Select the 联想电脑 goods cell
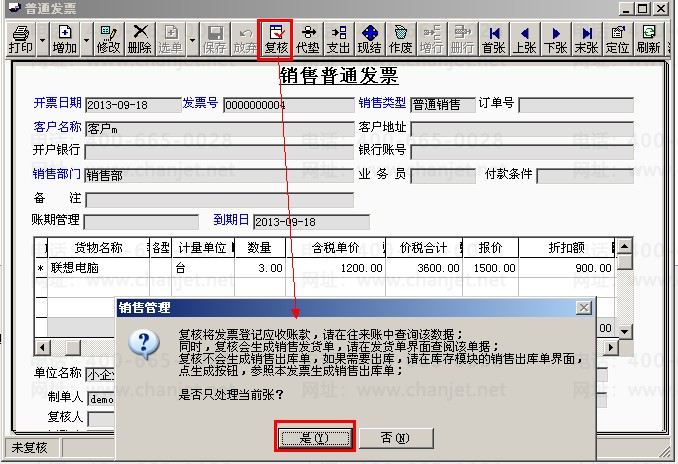Screen dimensions: 678x464 coord(99,268)
